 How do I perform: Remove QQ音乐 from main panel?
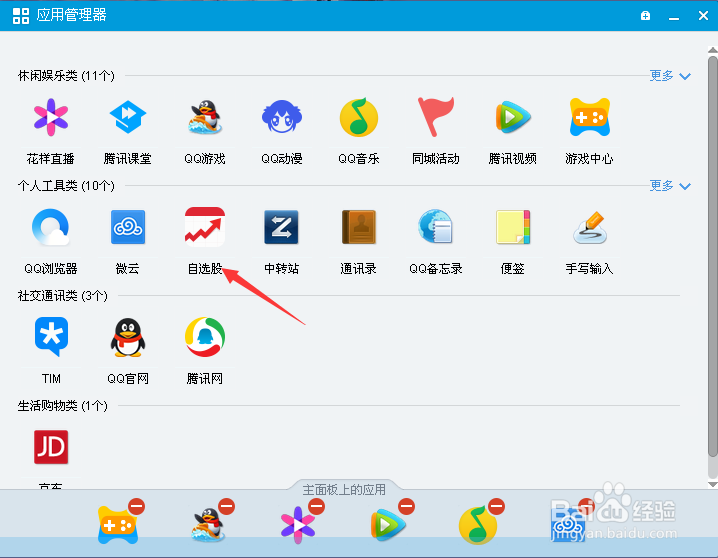tap(497, 506)
